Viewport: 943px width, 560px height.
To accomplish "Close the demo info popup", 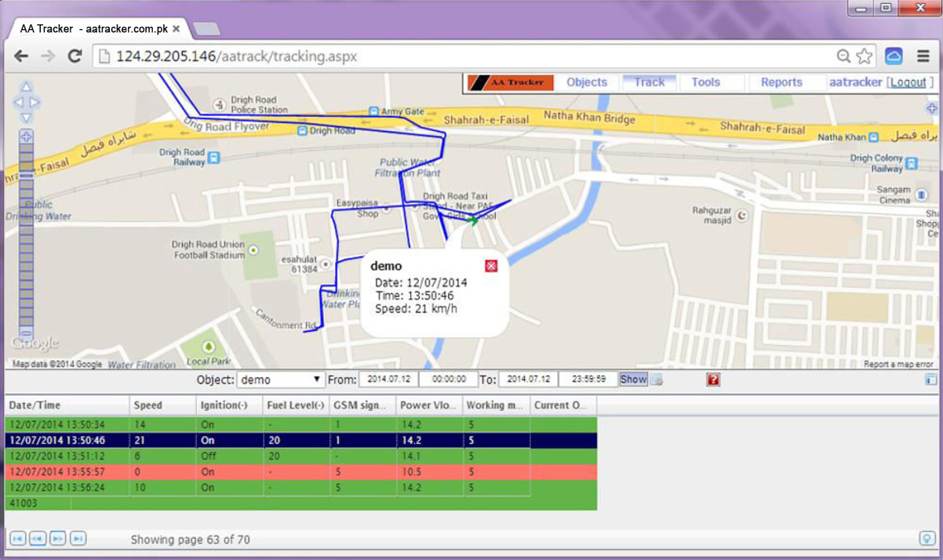I will pyautogui.click(x=490, y=267).
